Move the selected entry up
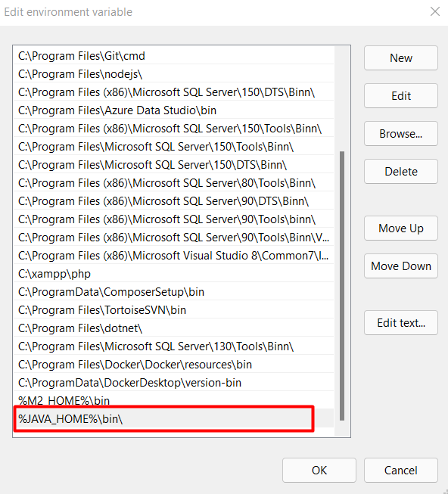The image size is (448, 494). click(401, 228)
